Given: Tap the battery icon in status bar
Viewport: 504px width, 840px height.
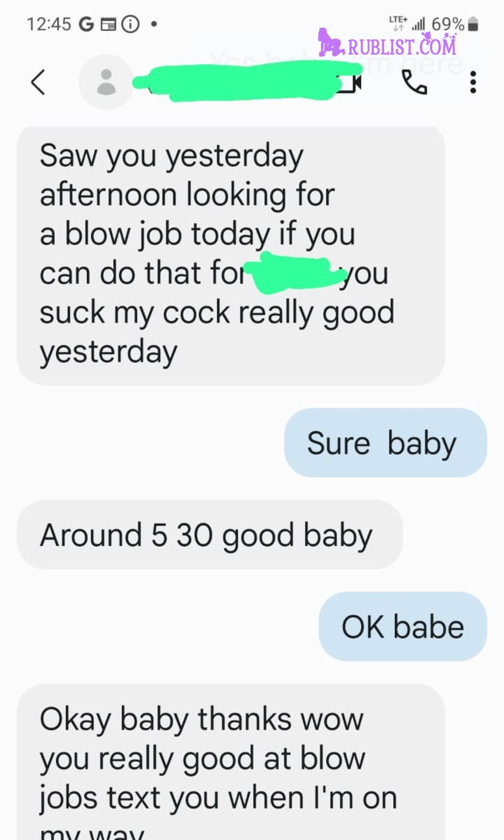Looking at the screenshot, I should pyautogui.click(x=472, y=24).
